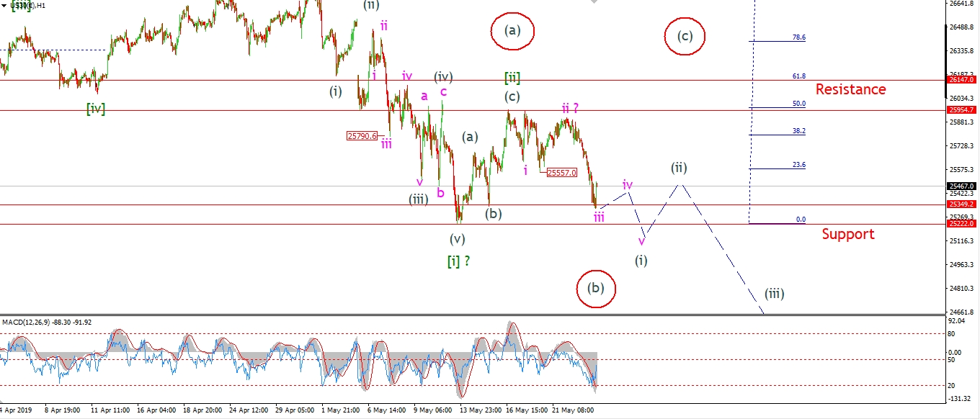
Task: Select the 26147.0 price tag on axis
Action: pyautogui.click(x=962, y=80)
